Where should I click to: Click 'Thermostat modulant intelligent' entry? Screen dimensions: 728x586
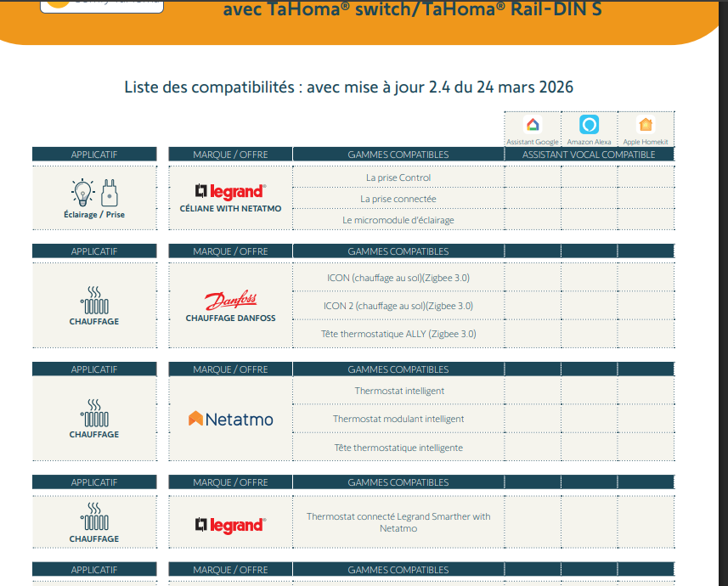coord(398,419)
